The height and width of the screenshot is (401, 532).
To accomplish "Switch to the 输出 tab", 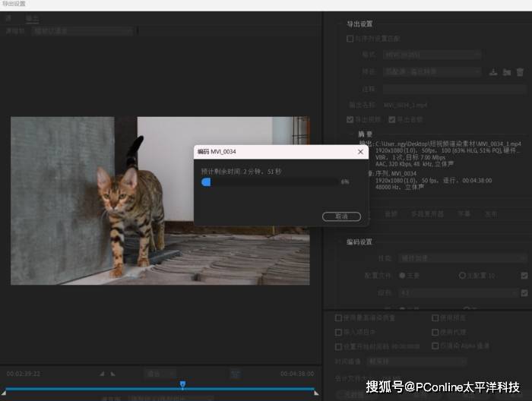I will click(x=32, y=18).
